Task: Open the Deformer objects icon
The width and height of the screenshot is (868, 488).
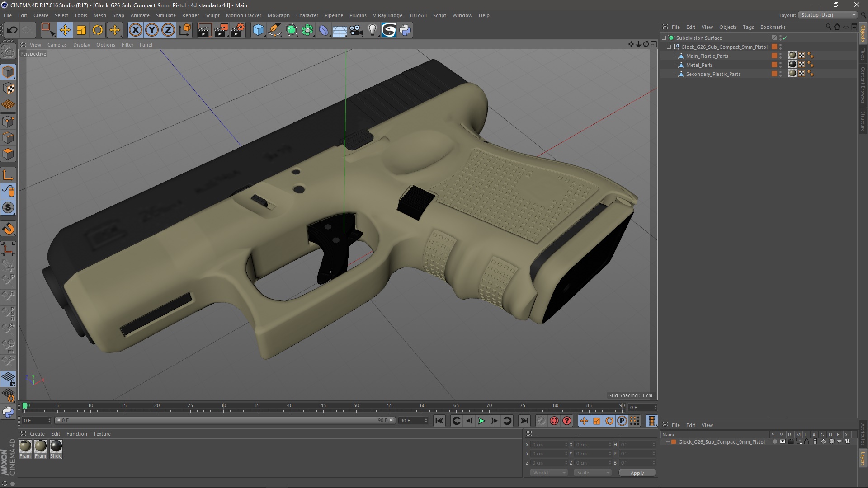Action: [x=324, y=30]
